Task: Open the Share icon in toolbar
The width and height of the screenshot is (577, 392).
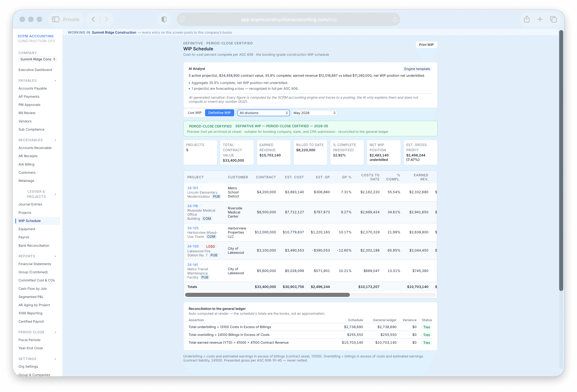Action: tap(527, 19)
